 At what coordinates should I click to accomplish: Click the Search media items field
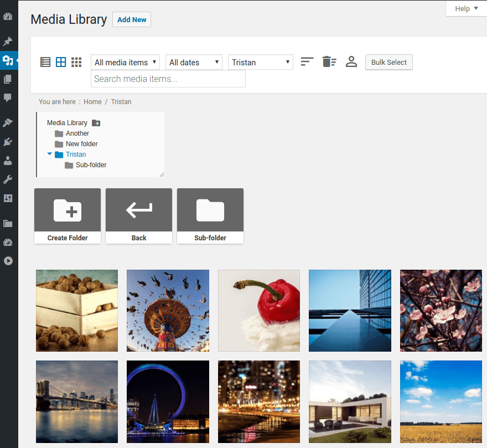click(168, 79)
